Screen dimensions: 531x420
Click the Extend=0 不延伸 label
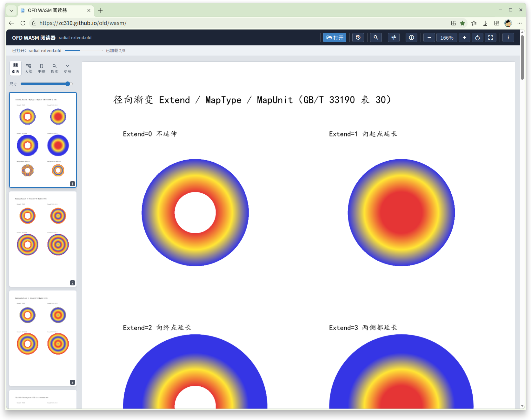click(150, 134)
